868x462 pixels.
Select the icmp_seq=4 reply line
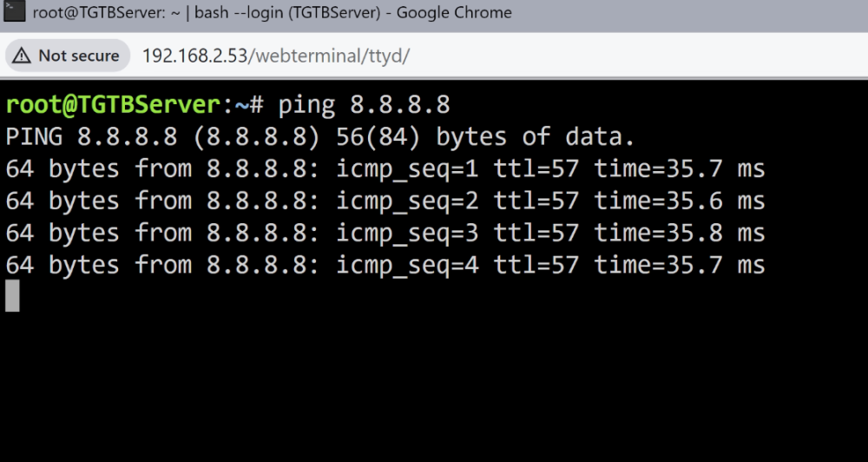click(x=385, y=266)
